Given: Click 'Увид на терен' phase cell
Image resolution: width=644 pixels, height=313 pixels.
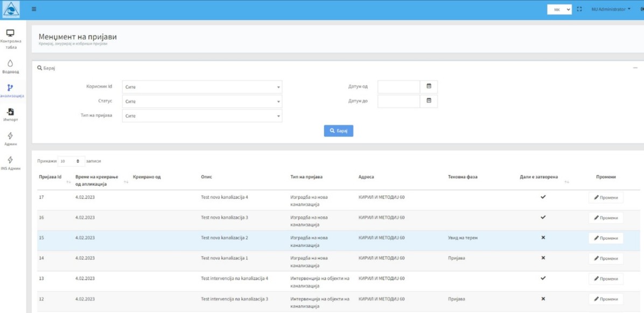Looking at the screenshot, I should [463, 238].
